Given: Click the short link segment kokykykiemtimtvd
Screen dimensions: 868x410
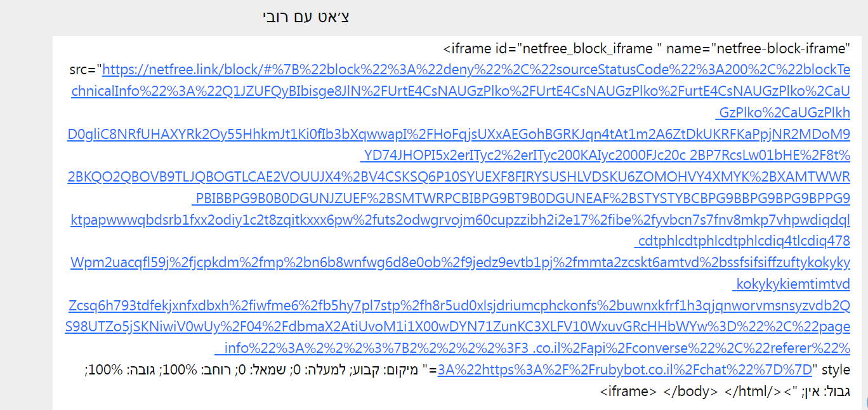Looking at the screenshot, I should (x=791, y=284).
